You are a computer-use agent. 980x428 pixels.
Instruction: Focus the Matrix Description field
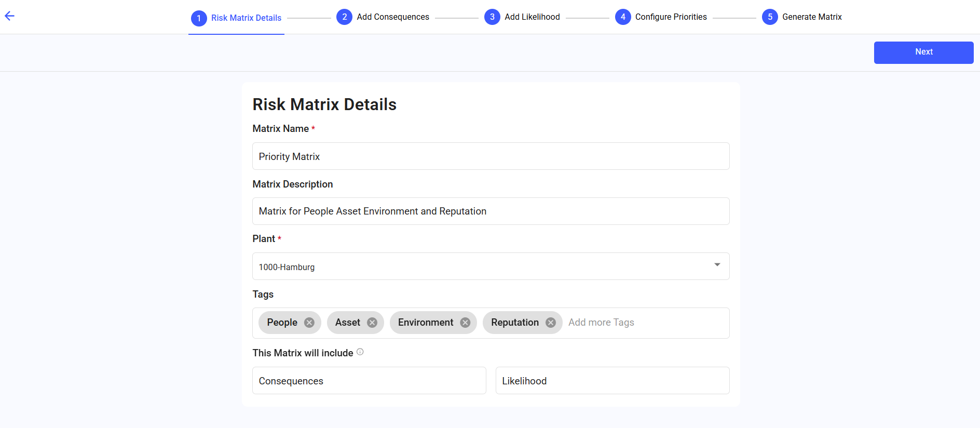click(x=491, y=211)
